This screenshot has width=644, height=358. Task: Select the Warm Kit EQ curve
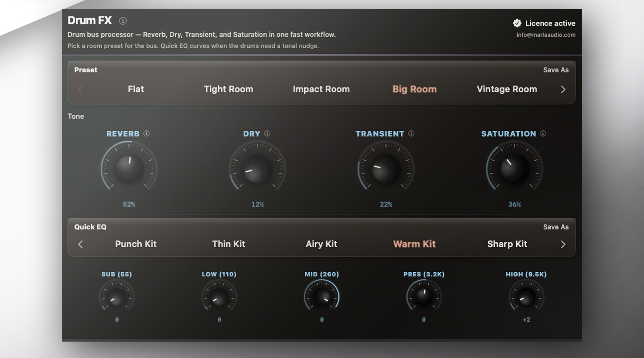click(415, 244)
